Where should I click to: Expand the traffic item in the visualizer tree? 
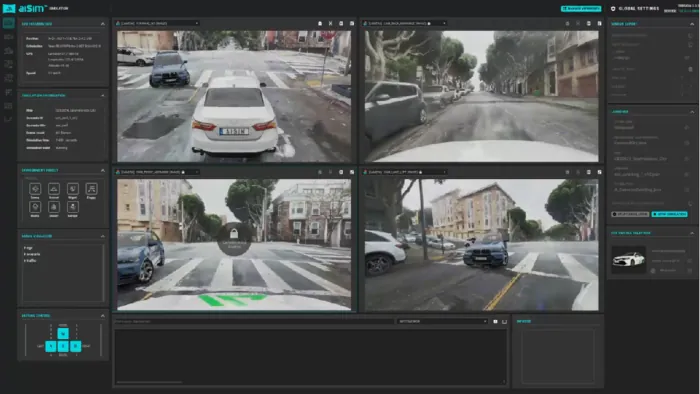(x=30, y=260)
